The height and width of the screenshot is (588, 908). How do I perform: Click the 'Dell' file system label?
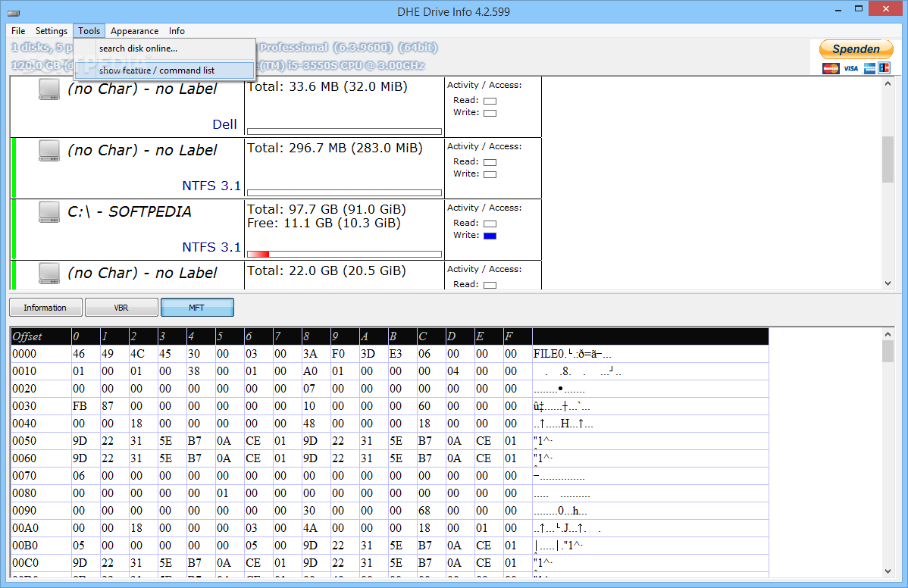224,124
